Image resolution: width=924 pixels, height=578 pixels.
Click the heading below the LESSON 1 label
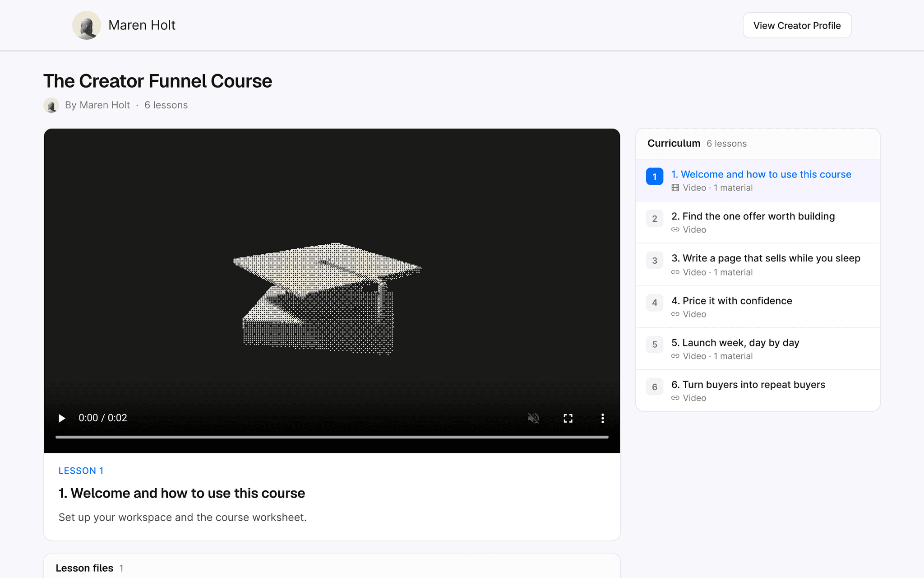tap(182, 493)
